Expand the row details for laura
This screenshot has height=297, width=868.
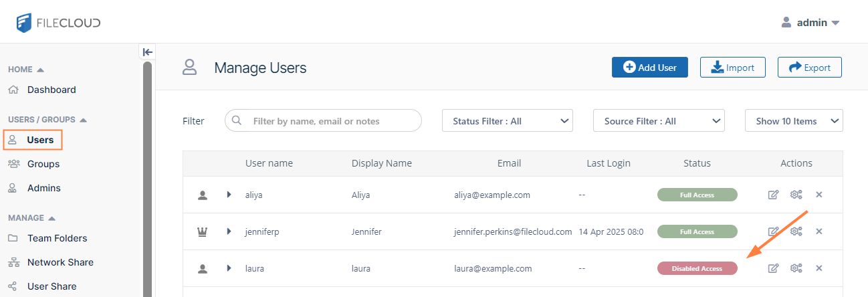(229, 268)
